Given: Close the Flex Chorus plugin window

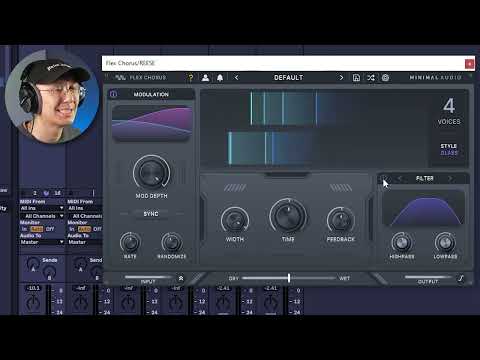Looking at the screenshot, I should click(x=470, y=63).
